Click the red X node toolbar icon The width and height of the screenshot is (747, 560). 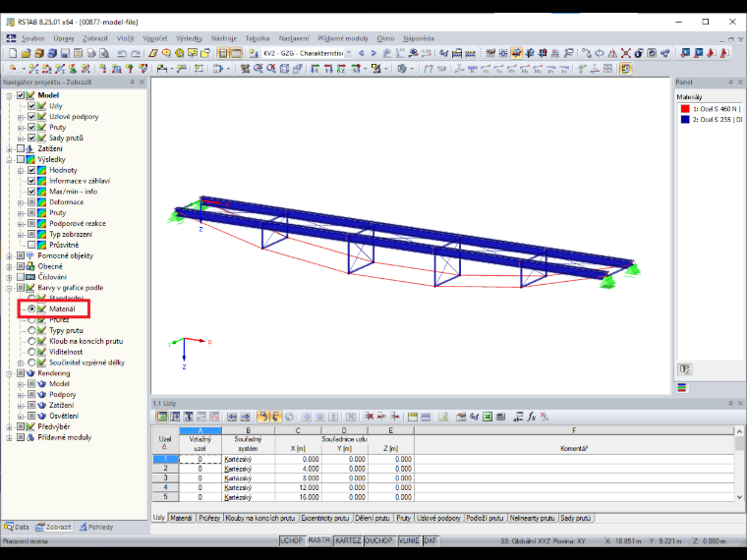pos(625,53)
